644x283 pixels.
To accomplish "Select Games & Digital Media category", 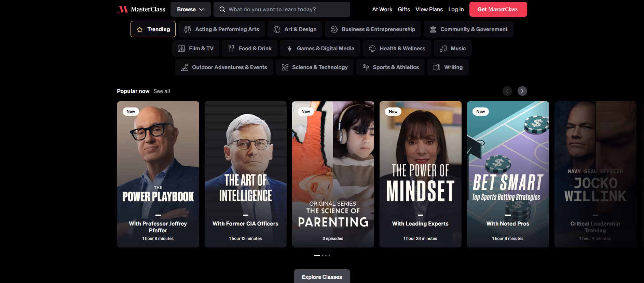I will [320, 48].
